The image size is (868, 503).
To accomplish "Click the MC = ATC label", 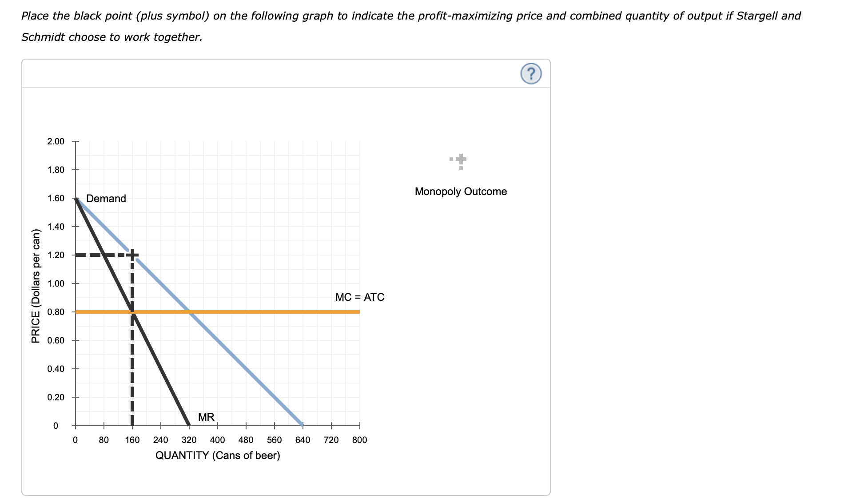I will point(360,296).
